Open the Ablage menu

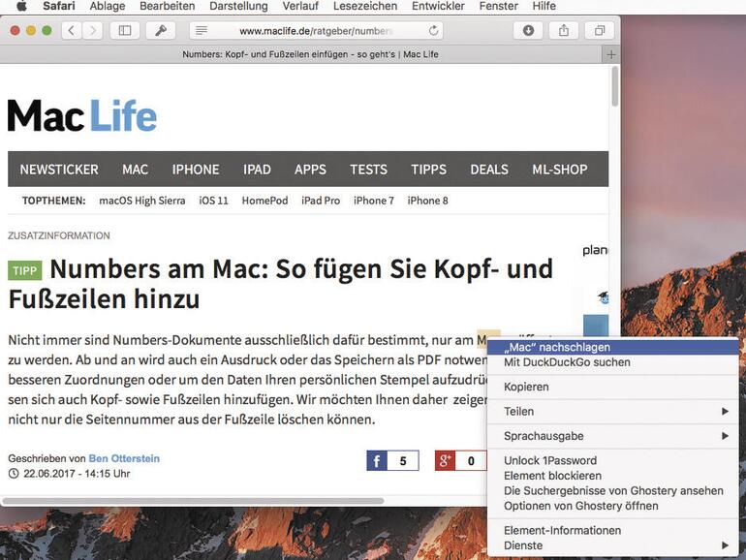coord(107,6)
